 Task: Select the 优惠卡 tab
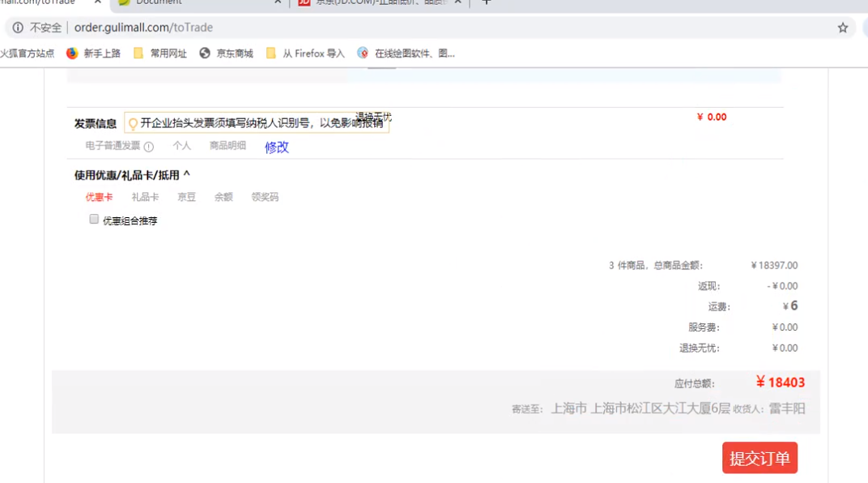(x=99, y=197)
